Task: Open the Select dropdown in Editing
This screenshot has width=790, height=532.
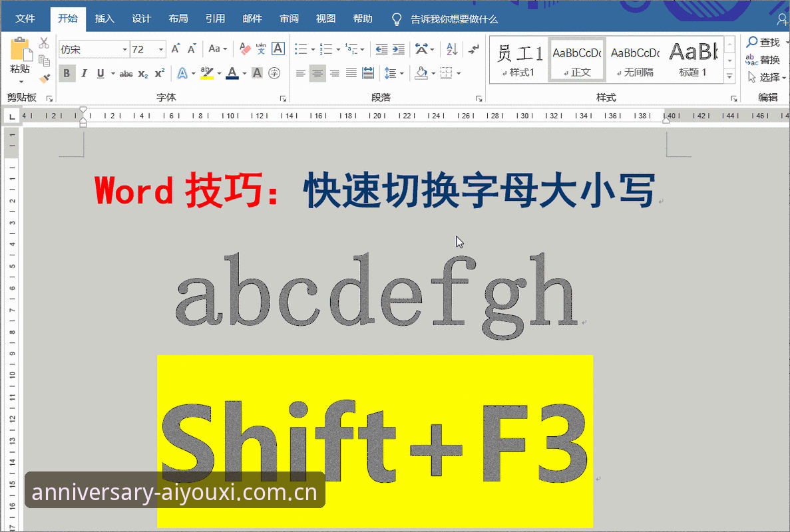Action: click(766, 77)
